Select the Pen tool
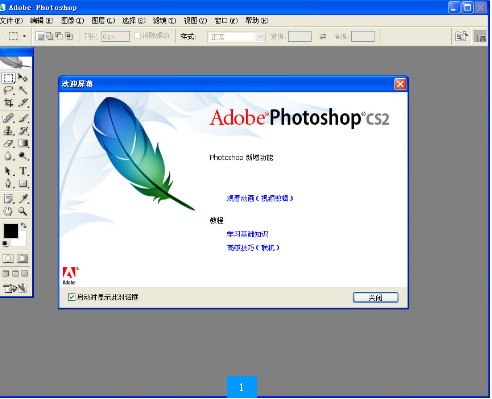The height and width of the screenshot is (399, 492). tap(8, 183)
